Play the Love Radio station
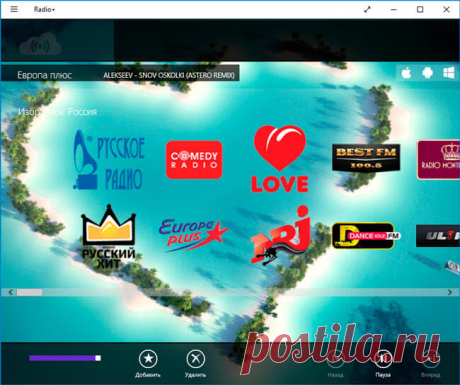Viewport: 460px width, 385px height. (x=280, y=159)
